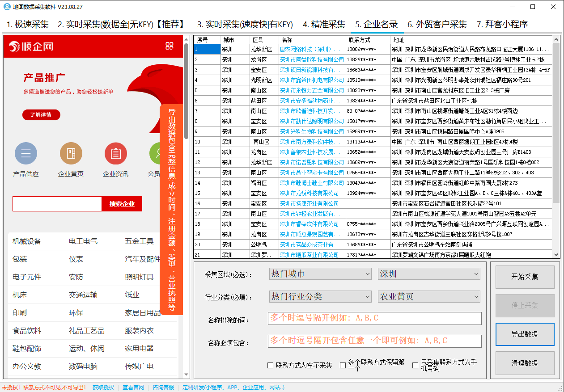Screen dimensions: 564x392
Task: Open 深圳市睿森软件有限公司 link
Action: [309, 224]
